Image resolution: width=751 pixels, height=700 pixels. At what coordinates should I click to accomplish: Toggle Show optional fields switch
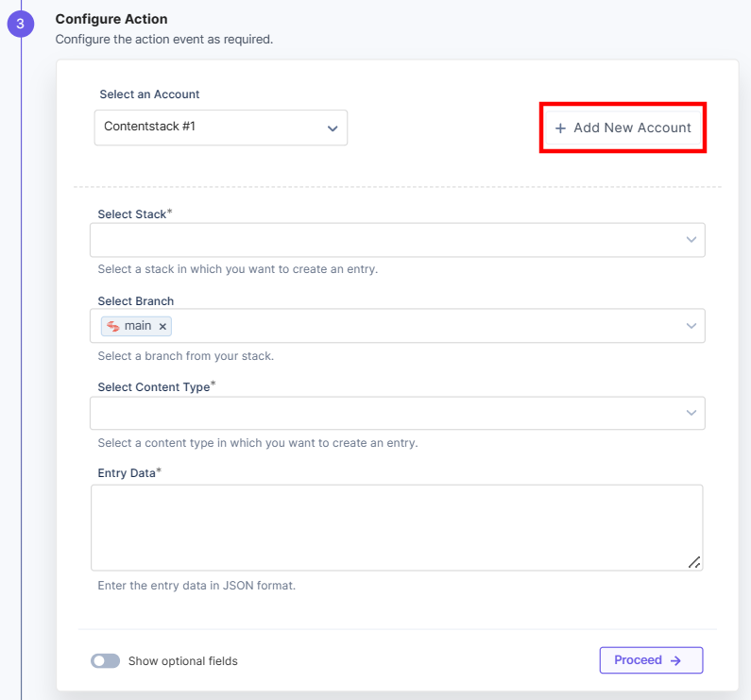(106, 660)
